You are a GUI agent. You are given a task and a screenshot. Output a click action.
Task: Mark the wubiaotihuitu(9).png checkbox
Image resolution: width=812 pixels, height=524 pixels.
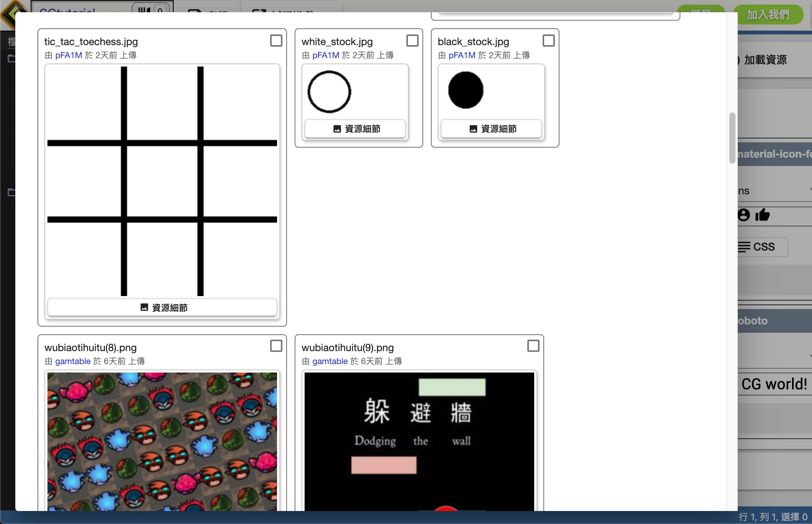(x=533, y=346)
